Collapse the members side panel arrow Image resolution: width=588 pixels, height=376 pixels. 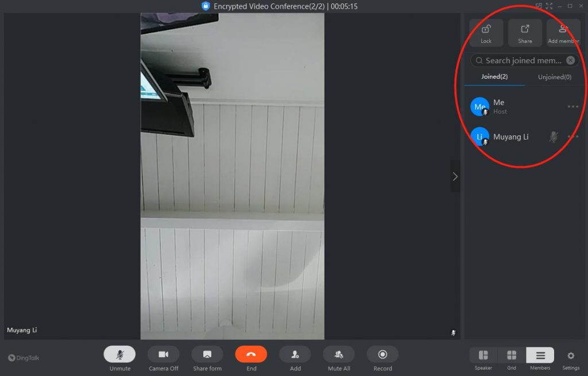tap(455, 176)
